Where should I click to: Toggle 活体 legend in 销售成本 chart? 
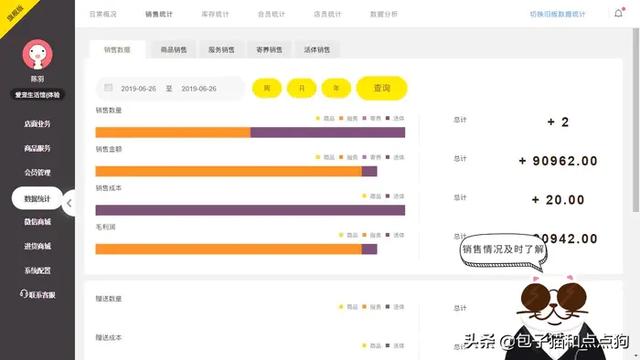(395, 196)
